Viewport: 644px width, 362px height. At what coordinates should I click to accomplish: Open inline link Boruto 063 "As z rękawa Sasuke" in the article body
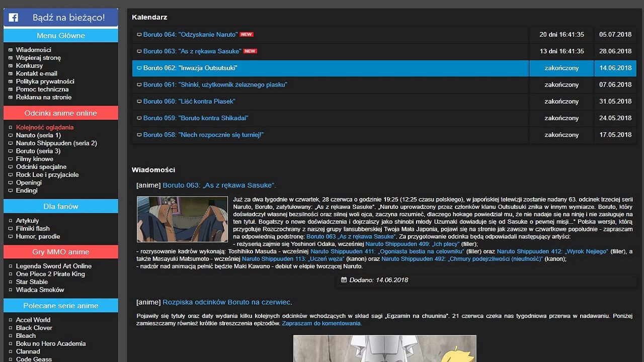(x=351, y=236)
